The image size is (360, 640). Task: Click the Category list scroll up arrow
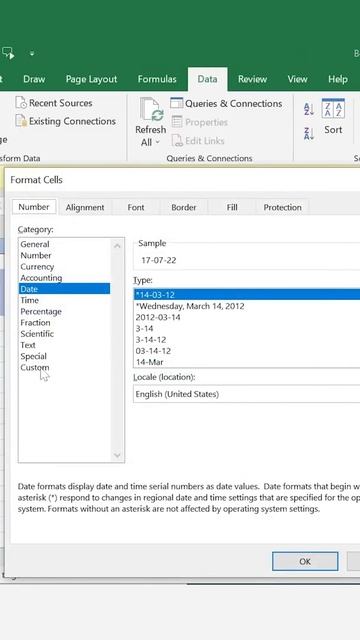point(118,246)
